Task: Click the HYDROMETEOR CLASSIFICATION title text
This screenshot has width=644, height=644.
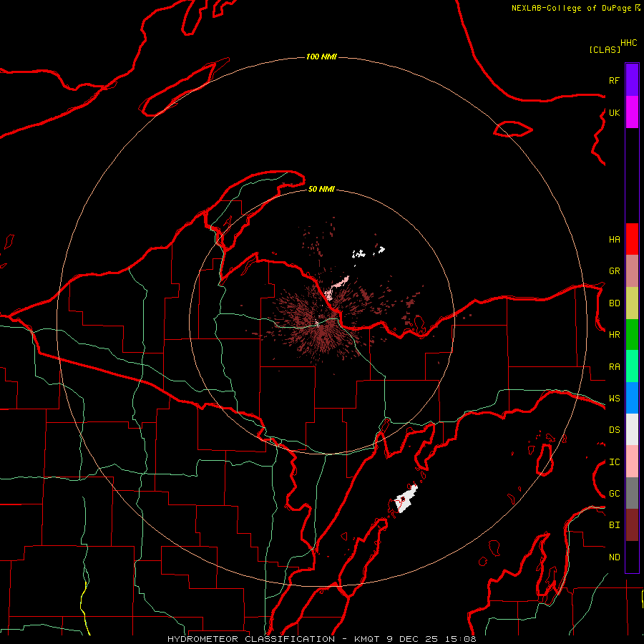Action: 251,639
